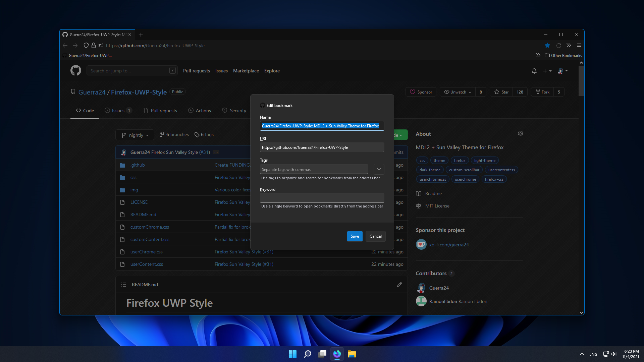
Task: View the 6 tags link
Action: (204, 135)
